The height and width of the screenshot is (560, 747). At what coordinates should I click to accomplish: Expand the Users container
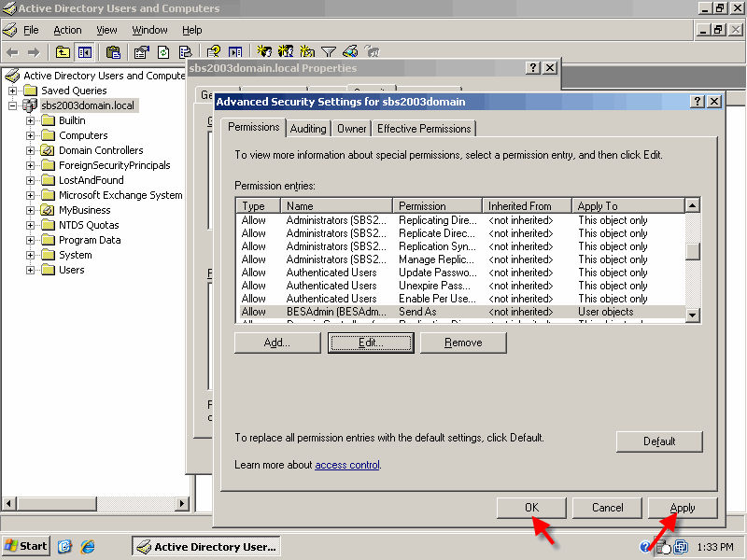click(30, 270)
